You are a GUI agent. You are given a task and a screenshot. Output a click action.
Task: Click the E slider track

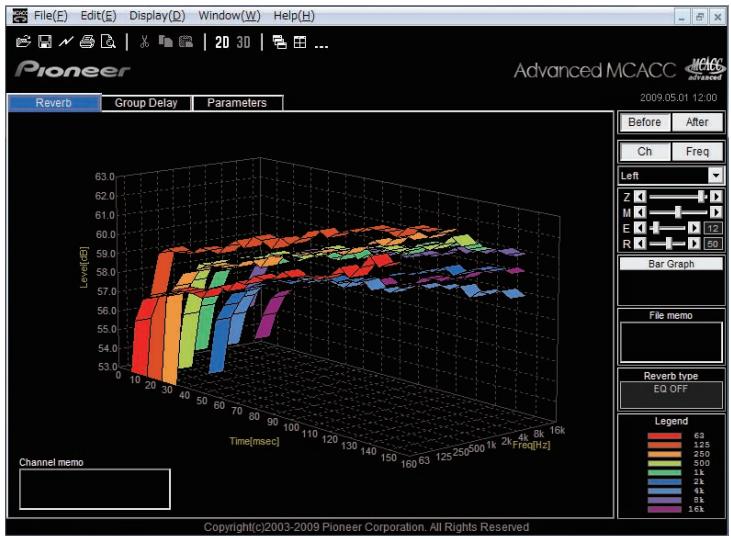pos(668,228)
